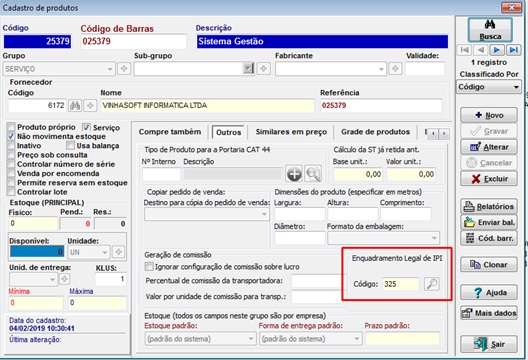Click the Largura dimension field
Viewport: 528px width, 360px height.
coord(299,214)
